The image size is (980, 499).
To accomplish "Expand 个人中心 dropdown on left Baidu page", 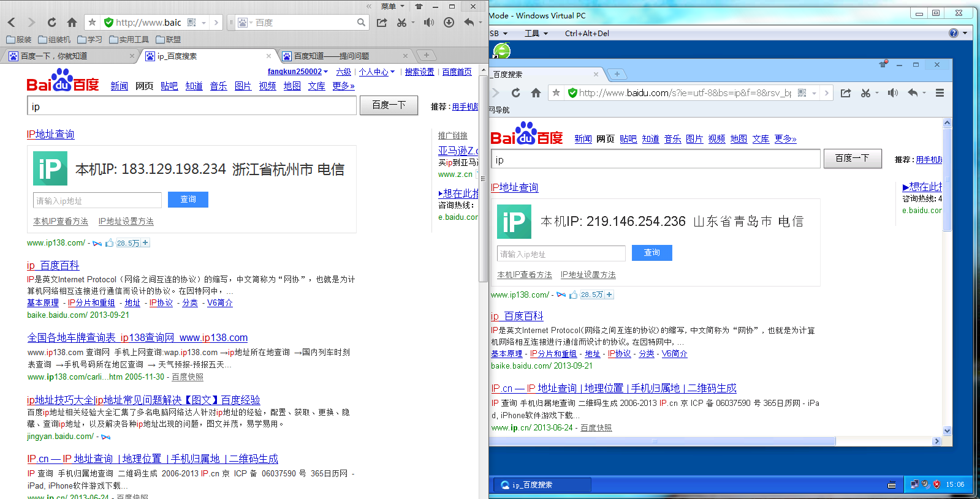I will 377,72.
